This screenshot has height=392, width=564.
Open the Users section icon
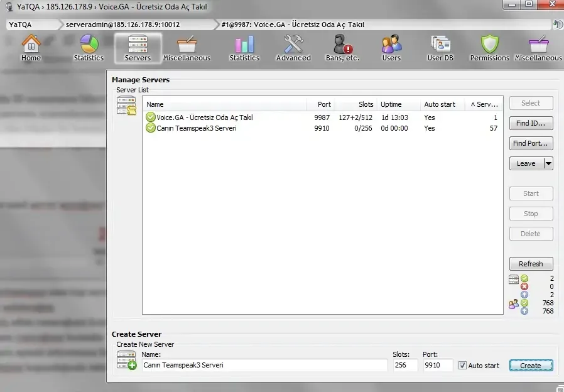pyautogui.click(x=391, y=48)
